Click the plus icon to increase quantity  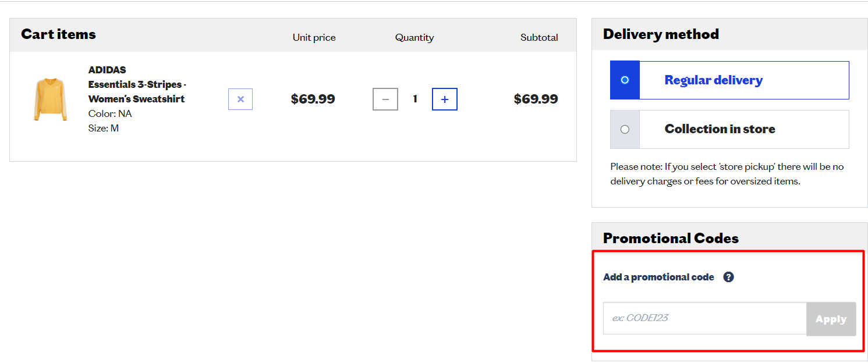[444, 99]
